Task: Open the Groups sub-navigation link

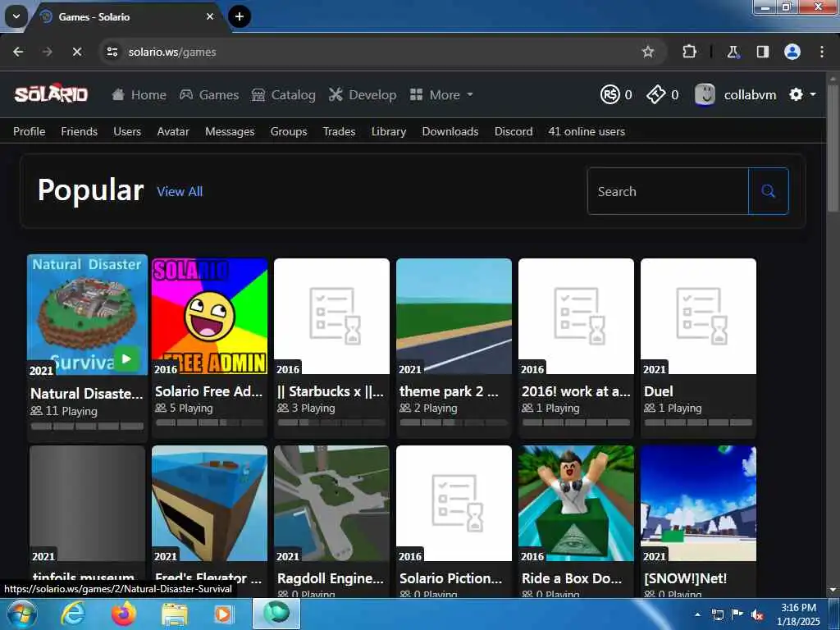Action: pos(289,131)
